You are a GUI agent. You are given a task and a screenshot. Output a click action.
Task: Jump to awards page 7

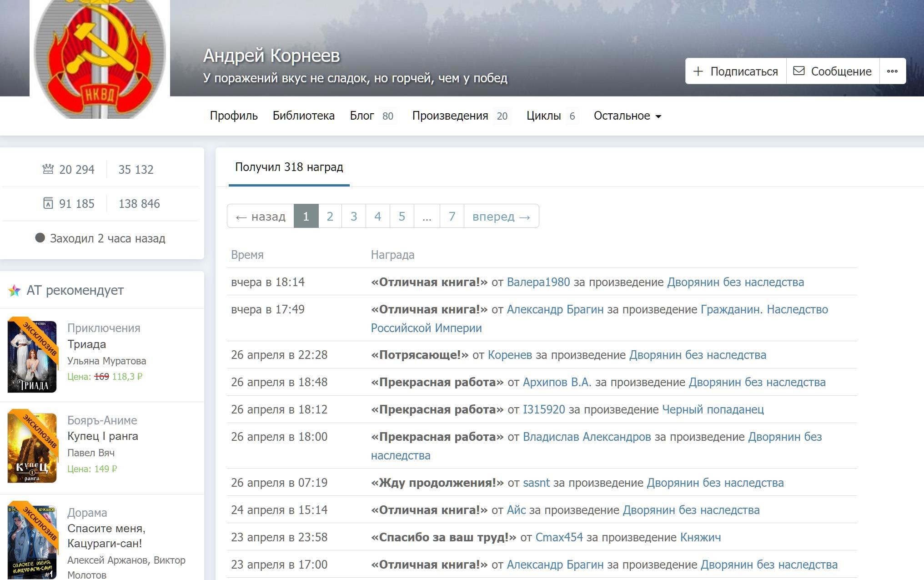452,217
